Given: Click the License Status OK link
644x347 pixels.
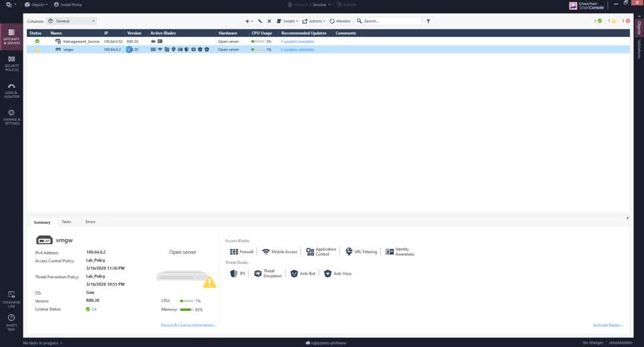Looking at the screenshot, I should coord(94,309).
